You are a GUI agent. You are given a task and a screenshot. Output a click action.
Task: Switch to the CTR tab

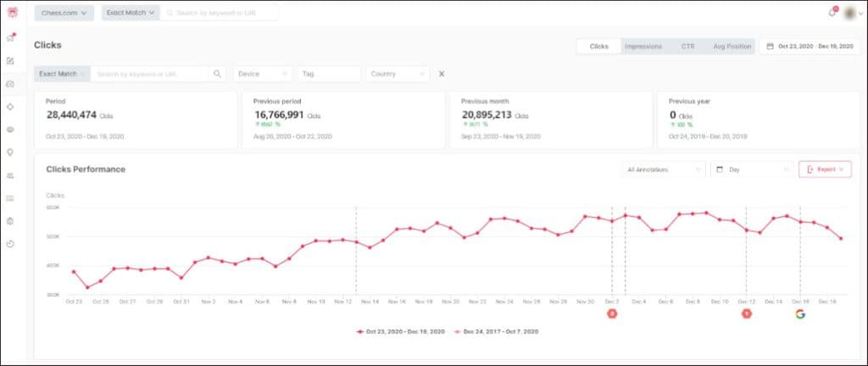pyautogui.click(x=688, y=47)
